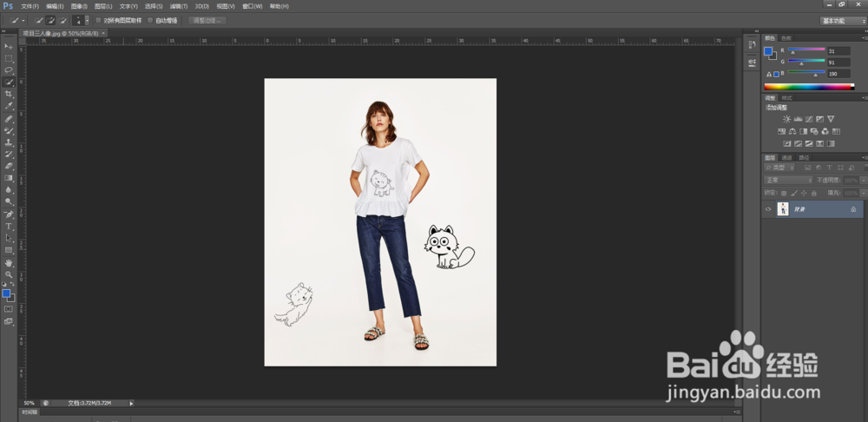Open the 正常 blend mode dropdown
Image resolution: width=868 pixels, height=422 pixels.
788,181
